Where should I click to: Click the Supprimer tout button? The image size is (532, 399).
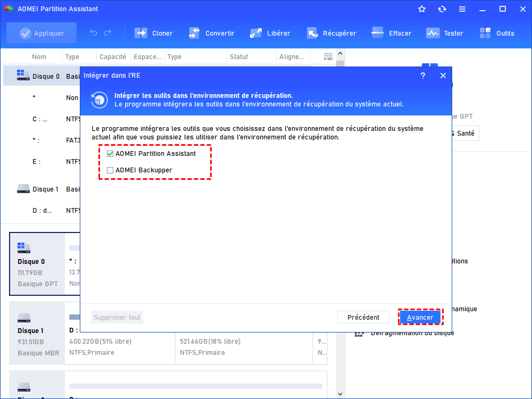pyautogui.click(x=117, y=318)
